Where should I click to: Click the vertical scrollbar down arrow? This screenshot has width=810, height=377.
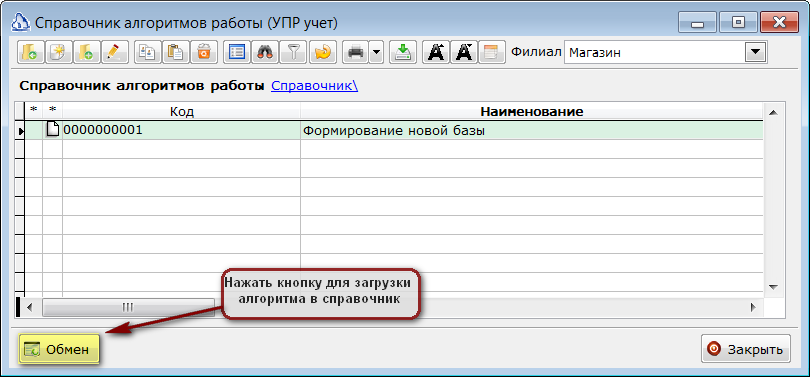[773, 287]
